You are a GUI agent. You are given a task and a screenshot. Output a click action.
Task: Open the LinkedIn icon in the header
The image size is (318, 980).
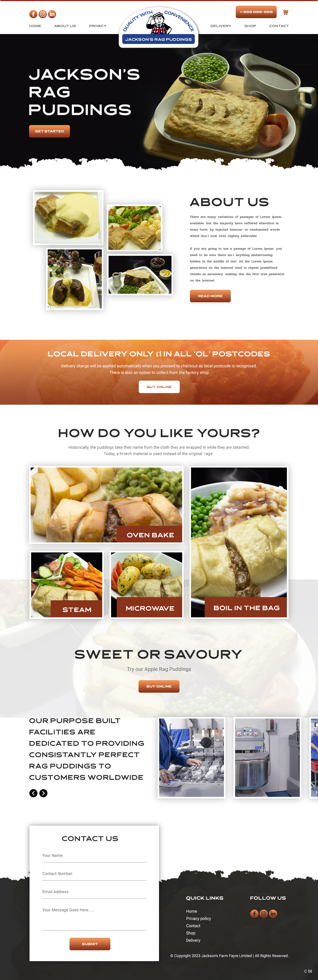click(52, 14)
